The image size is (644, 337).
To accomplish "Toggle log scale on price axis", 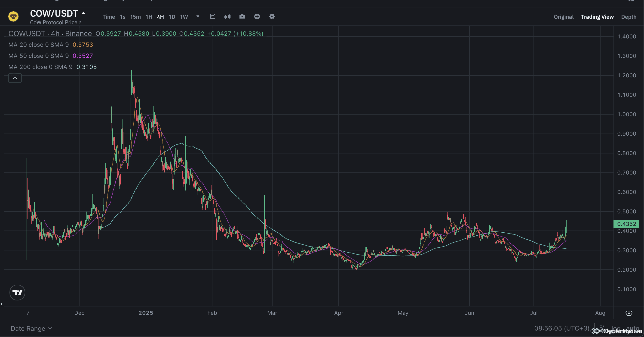I will coord(616,328).
